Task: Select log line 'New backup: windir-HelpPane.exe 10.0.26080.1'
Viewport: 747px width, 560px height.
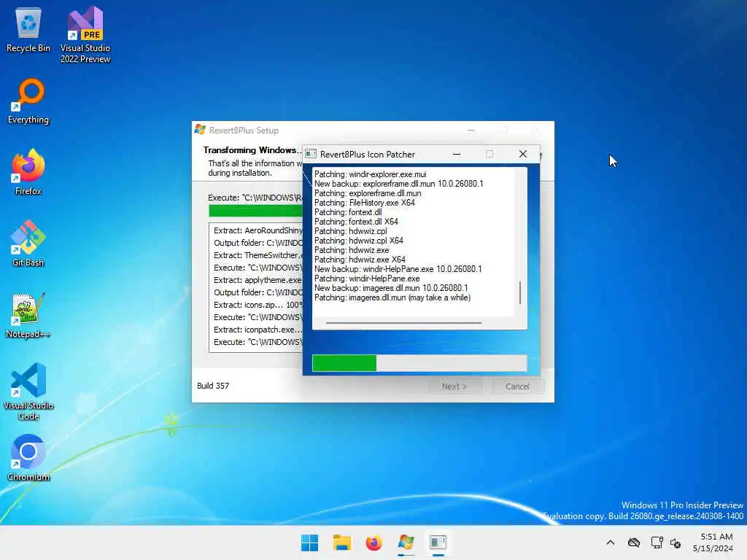Action: (x=398, y=269)
